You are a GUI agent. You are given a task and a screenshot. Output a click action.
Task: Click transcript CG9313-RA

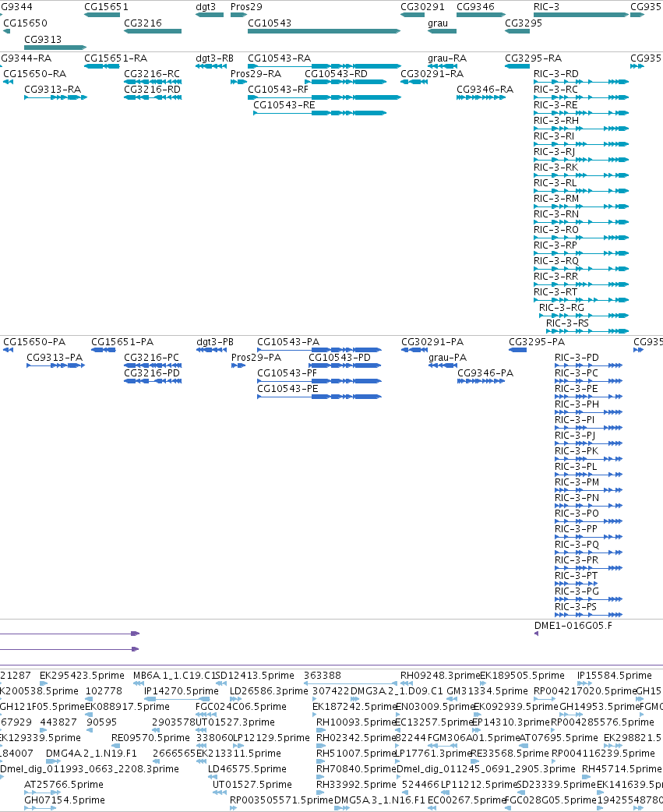point(53,90)
